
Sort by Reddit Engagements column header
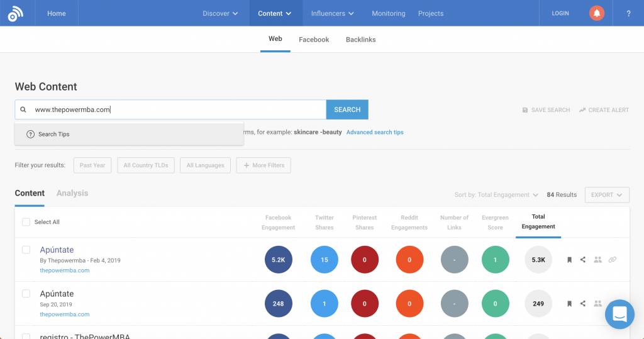pyautogui.click(x=409, y=222)
